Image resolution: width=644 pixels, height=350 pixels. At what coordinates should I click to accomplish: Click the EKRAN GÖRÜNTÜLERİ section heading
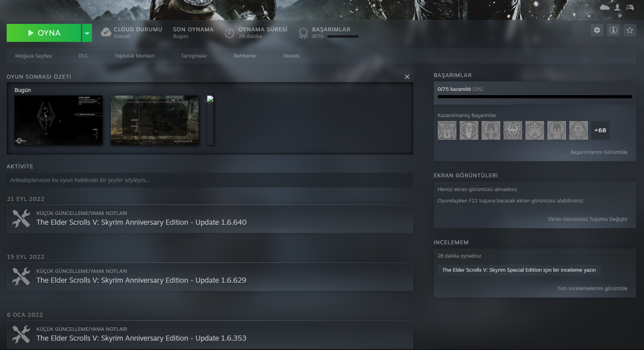466,175
